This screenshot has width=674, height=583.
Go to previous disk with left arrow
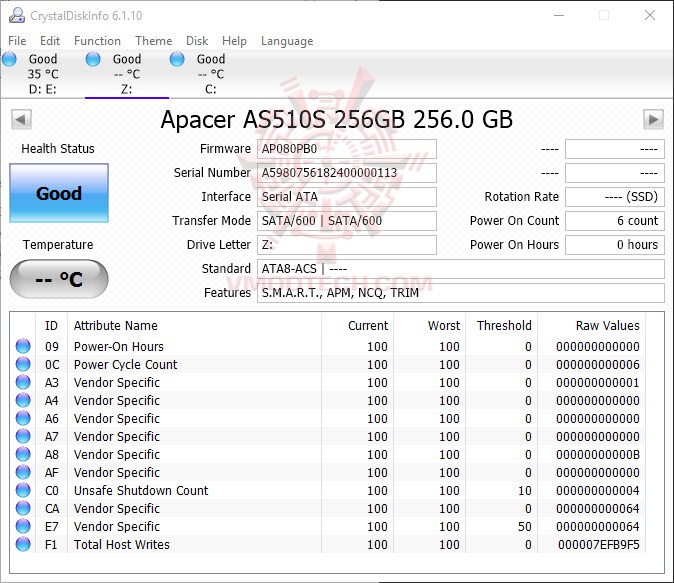[x=20, y=120]
